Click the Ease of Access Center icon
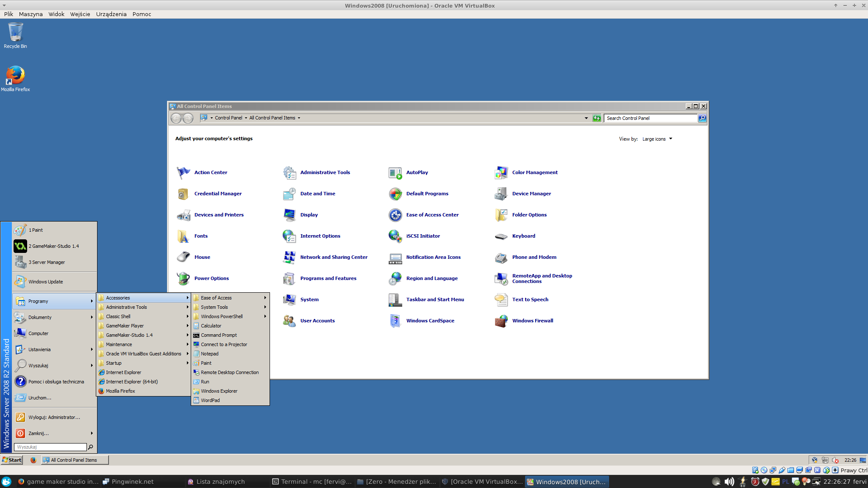The image size is (868, 488). coord(395,215)
